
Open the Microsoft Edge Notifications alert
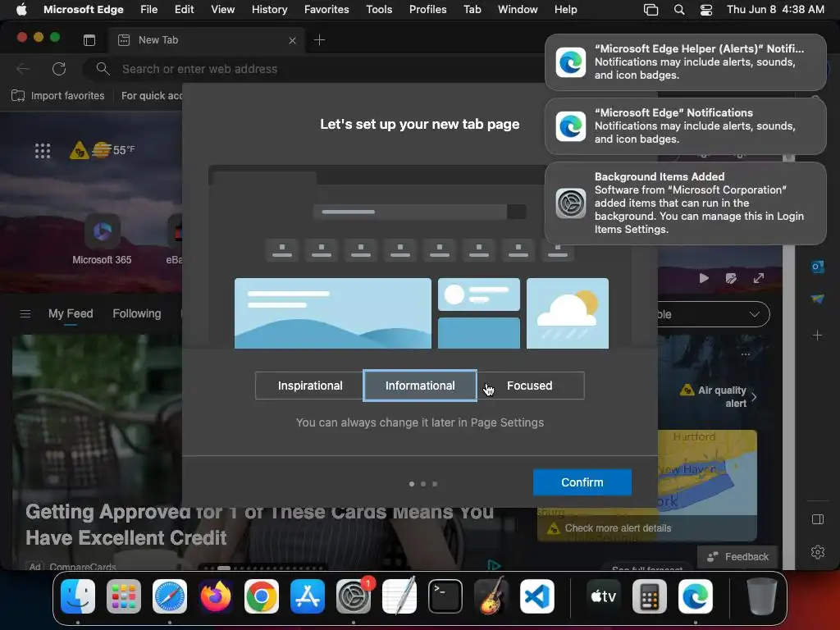pyautogui.click(x=685, y=126)
